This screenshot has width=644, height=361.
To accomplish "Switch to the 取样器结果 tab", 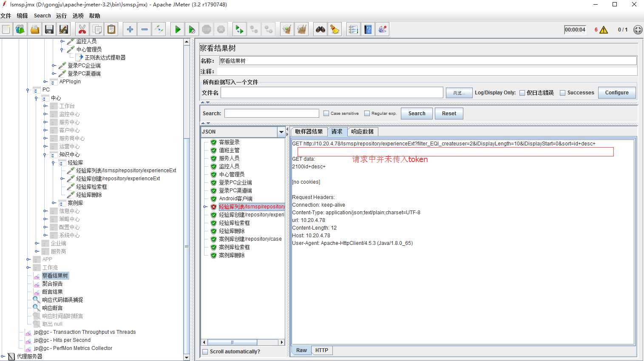I will [x=309, y=132].
